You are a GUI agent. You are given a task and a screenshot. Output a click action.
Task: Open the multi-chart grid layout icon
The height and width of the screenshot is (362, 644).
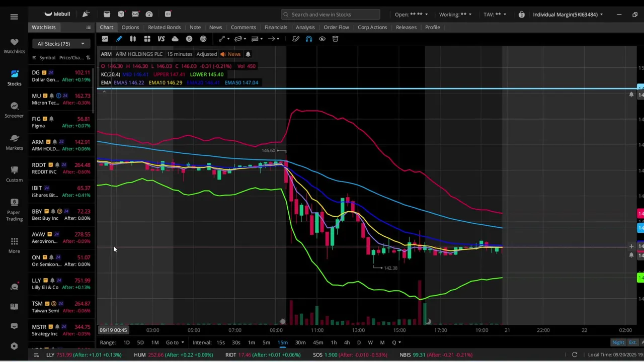pyautogui.click(x=147, y=39)
